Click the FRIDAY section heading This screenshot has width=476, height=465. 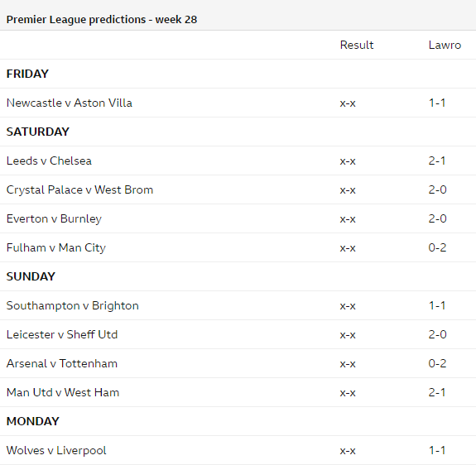27,74
